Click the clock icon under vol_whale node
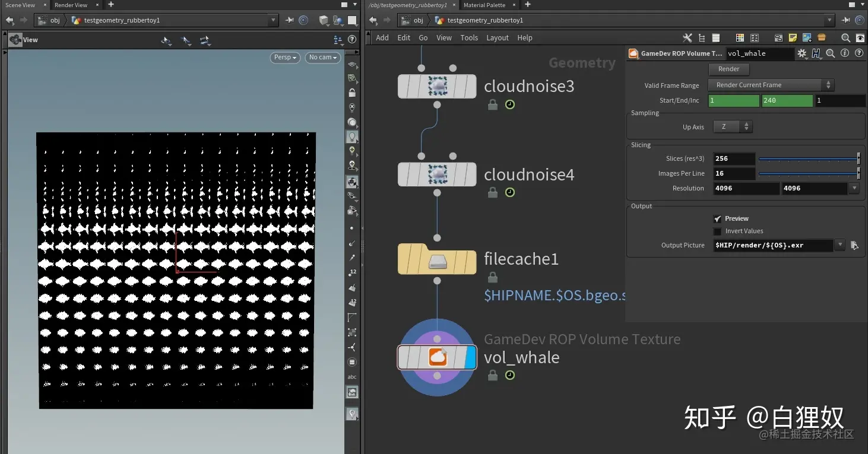The height and width of the screenshot is (454, 868). (510, 375)
